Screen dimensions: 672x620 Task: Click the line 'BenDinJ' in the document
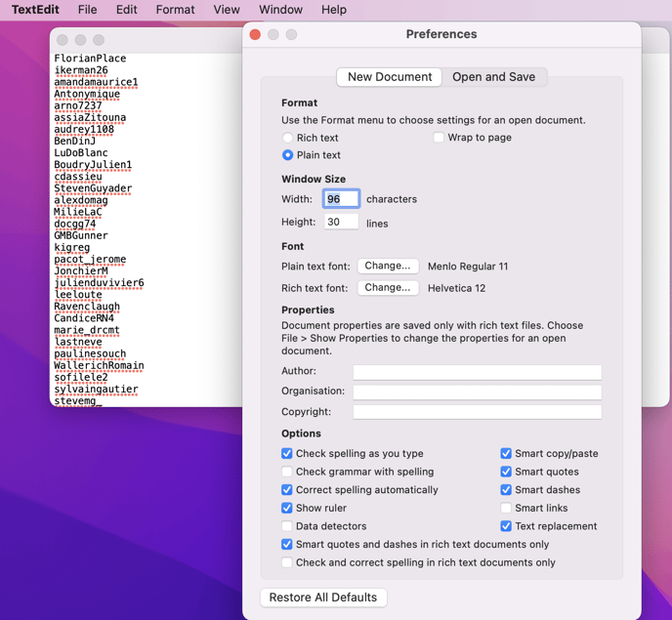(x=75, y=141)
